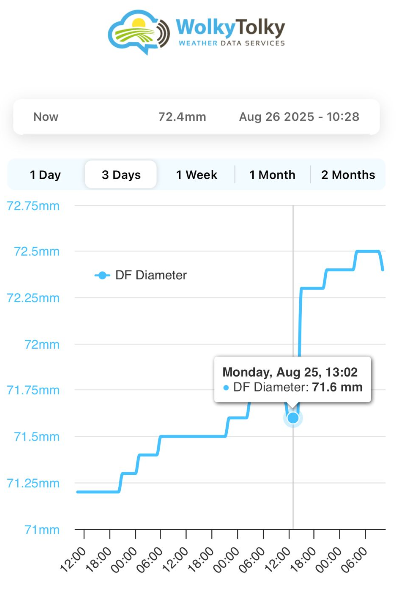Click the highlighted data point at 71.6 mm
This screenshot has width=396, height=592.
293,418
